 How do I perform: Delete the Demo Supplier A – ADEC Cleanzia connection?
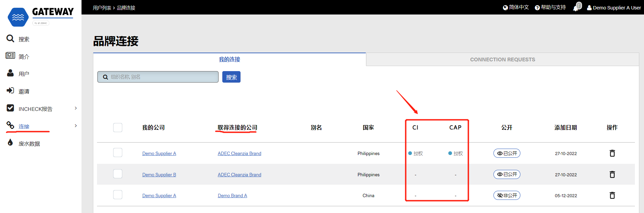[612, 153]
